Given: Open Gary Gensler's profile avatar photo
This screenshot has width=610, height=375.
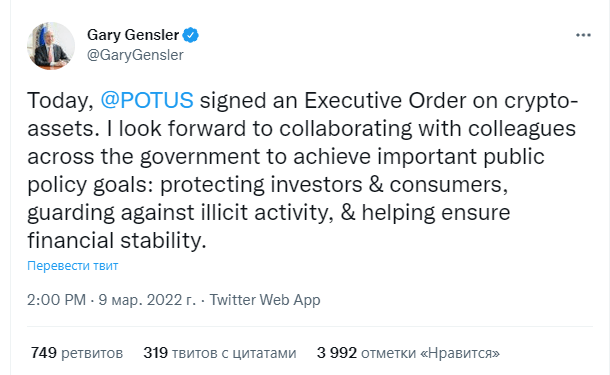Looking at the screenshot, I should point(51,46).
